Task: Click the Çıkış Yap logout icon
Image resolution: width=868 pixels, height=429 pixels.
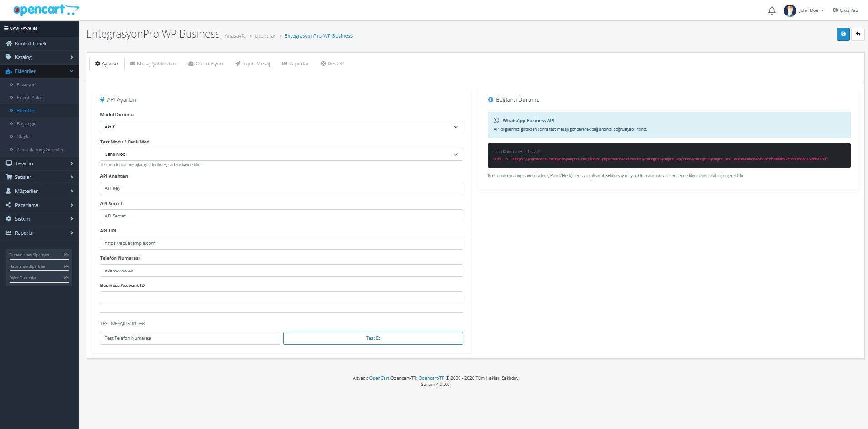Action: pos(836,10)
